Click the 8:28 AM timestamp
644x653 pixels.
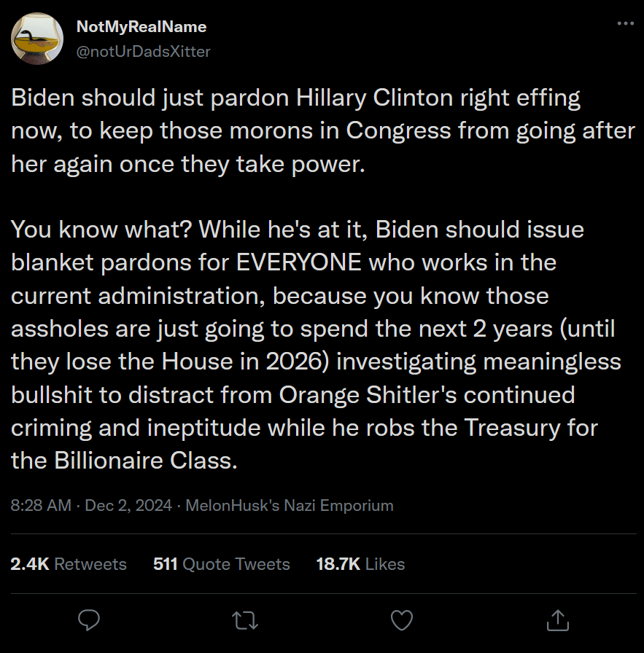tap(41, 505)
